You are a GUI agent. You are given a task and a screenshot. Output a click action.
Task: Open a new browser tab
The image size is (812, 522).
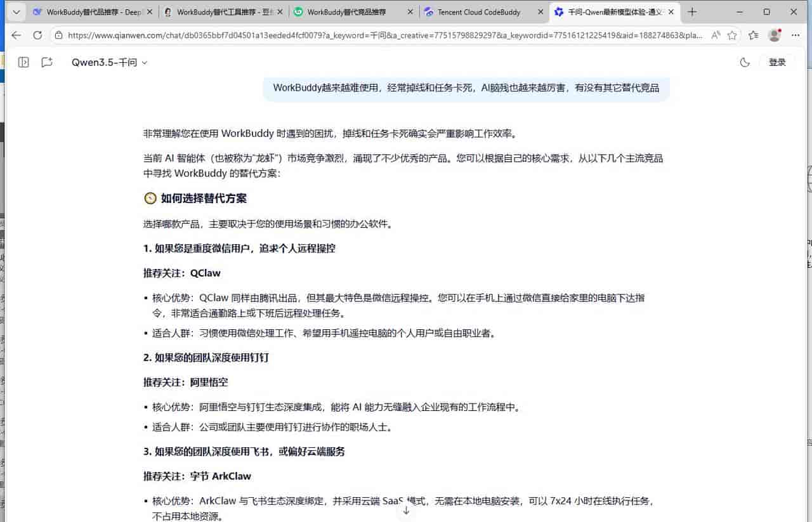click(692, 11)
